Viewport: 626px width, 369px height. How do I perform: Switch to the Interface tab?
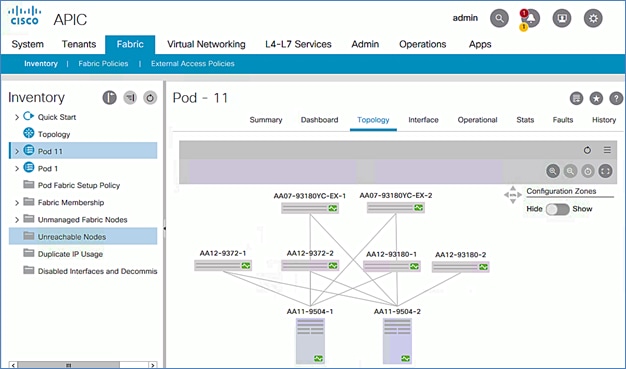coord(423,120)
